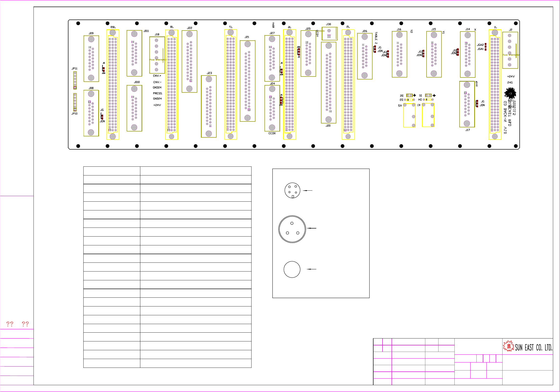Click the JGA2 jumper pad
Viewport: 560px width, 392px height.
click(485, 44)
